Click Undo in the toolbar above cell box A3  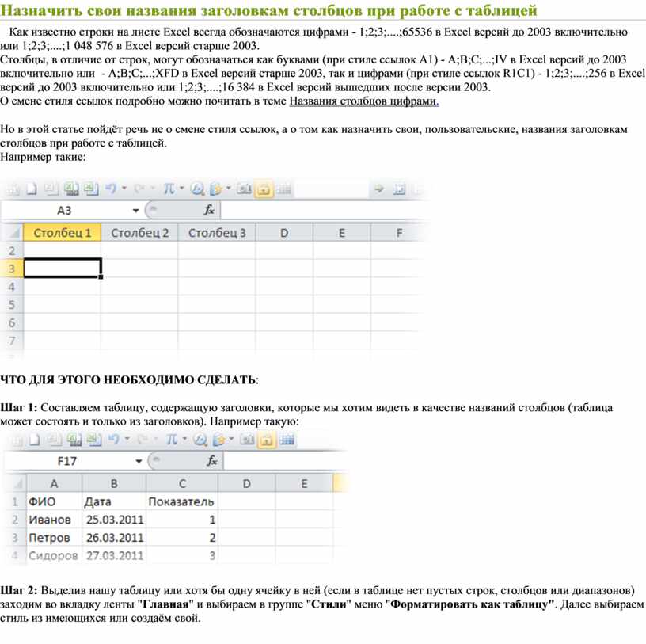coord(111,189)
